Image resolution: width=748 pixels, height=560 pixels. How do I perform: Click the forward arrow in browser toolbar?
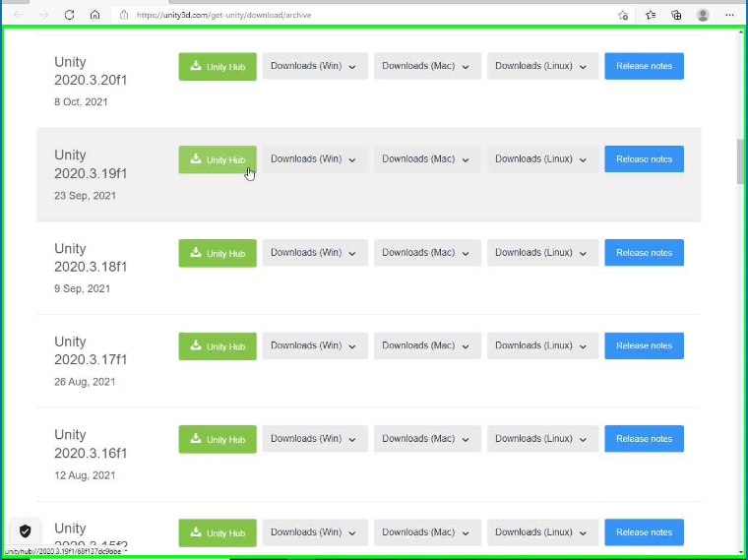(x=43, y=15)
